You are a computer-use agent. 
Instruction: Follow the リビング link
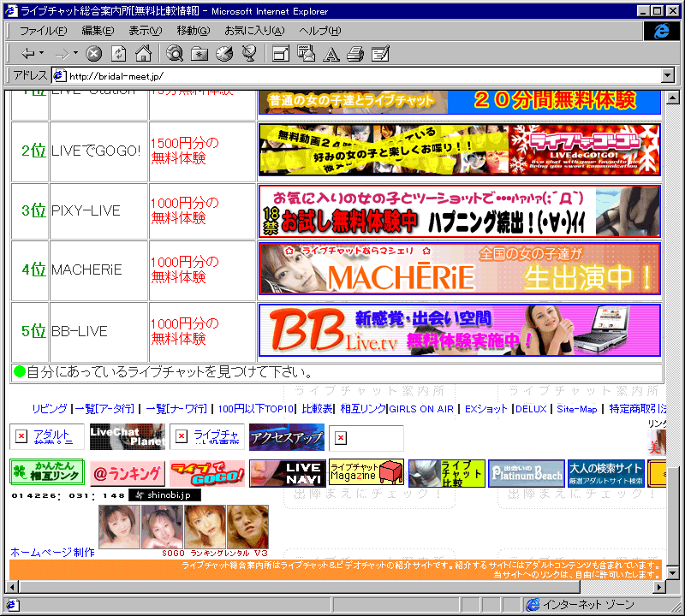pyautogui.click(x=50, y=409)
